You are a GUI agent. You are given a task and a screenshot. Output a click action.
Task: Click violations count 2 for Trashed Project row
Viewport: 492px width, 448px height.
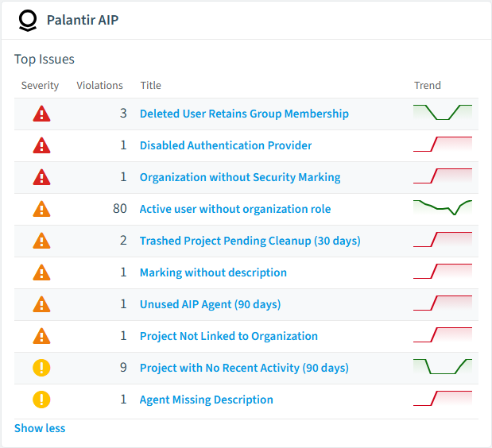pos(123,241)
